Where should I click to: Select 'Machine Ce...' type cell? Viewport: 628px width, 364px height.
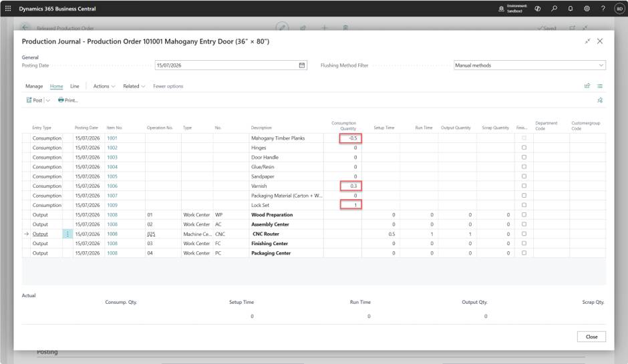pyautogui.click(x=197, y=234)
